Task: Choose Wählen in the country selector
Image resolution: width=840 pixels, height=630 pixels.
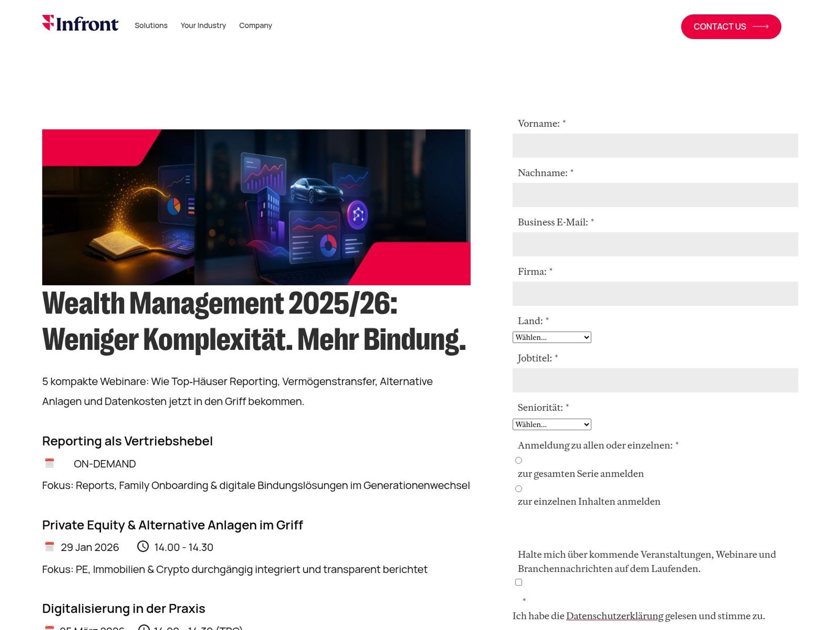Action: 551,337
